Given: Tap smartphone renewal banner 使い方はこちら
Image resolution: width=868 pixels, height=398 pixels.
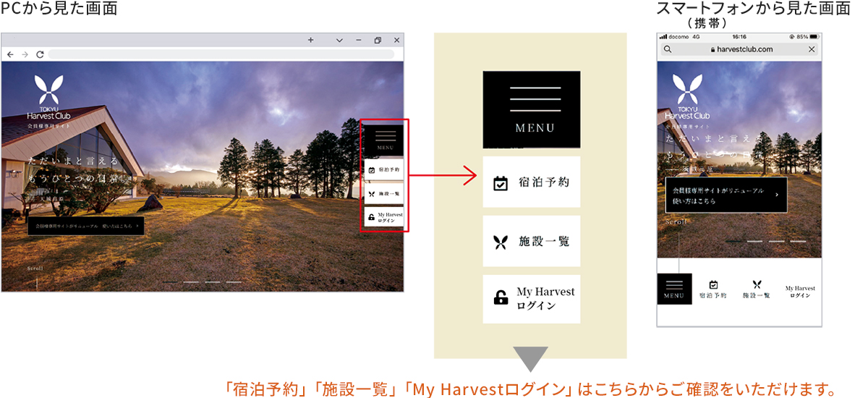Looking at the screenshot, I should 726,195.
